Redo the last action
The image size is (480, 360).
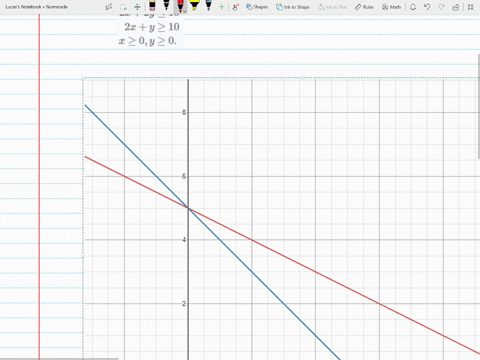[441, 7]
